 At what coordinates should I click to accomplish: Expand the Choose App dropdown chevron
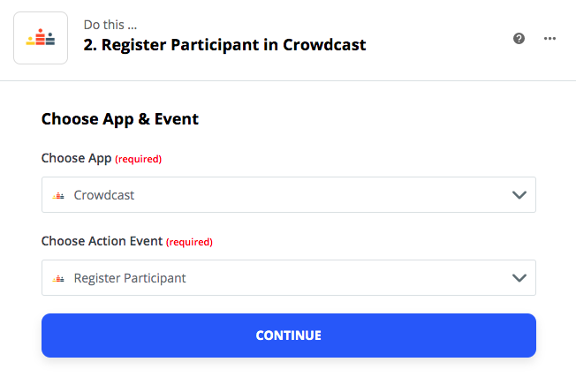pyautogui.click(x=519, y=195)
